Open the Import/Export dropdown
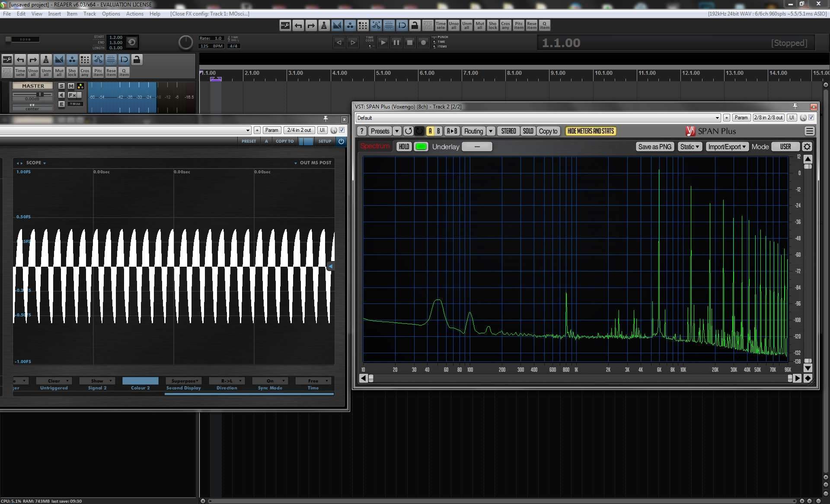The image size is (830, 504). click(727, 147)
